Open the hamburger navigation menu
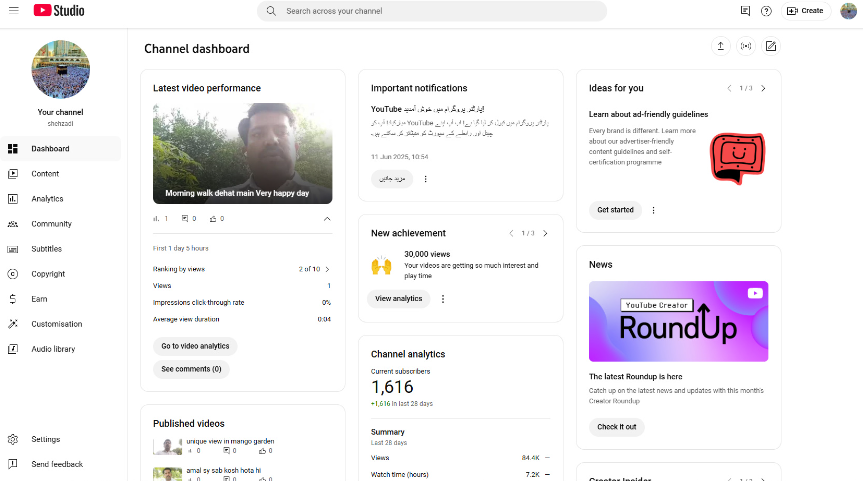 (x=14, y=10)
